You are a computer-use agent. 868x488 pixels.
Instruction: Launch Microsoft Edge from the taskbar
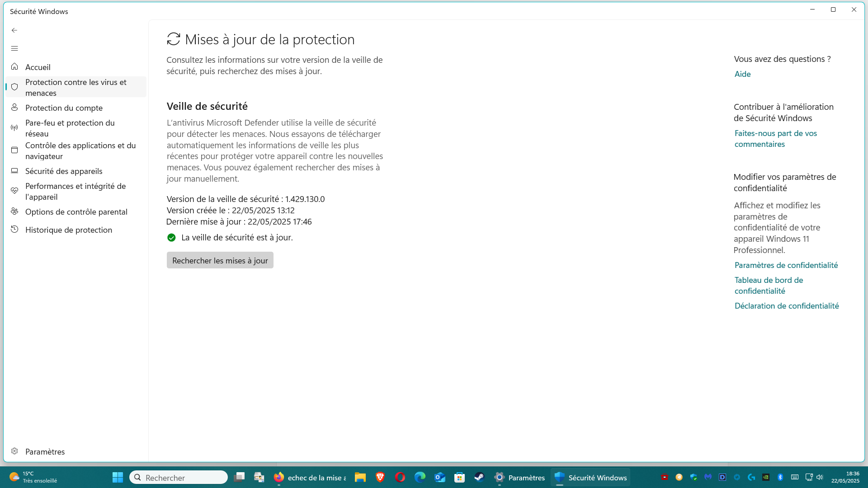click(x=420, y=477)
